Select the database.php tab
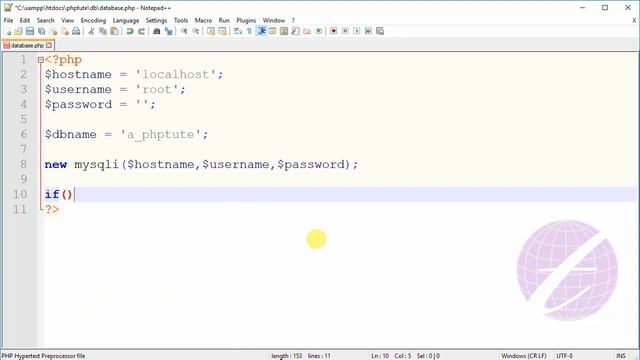This screenshot has height=360, width=640. point(27,45)
